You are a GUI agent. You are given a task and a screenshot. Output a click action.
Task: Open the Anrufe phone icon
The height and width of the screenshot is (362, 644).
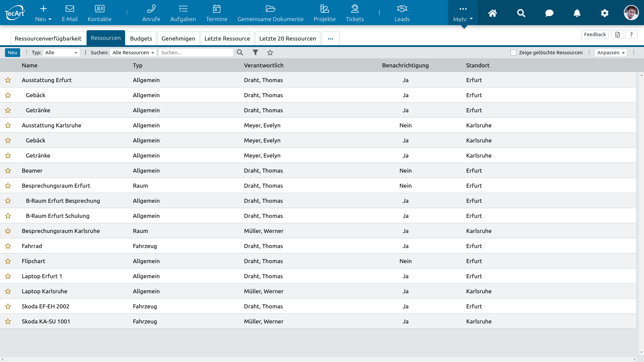click(x=151, y=9)
